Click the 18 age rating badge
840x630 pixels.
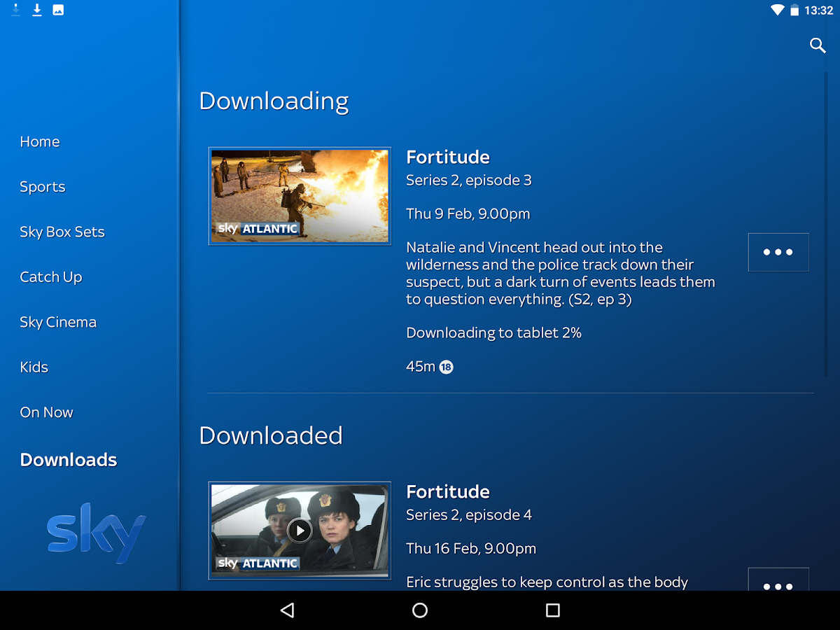[x=446, y=367]
